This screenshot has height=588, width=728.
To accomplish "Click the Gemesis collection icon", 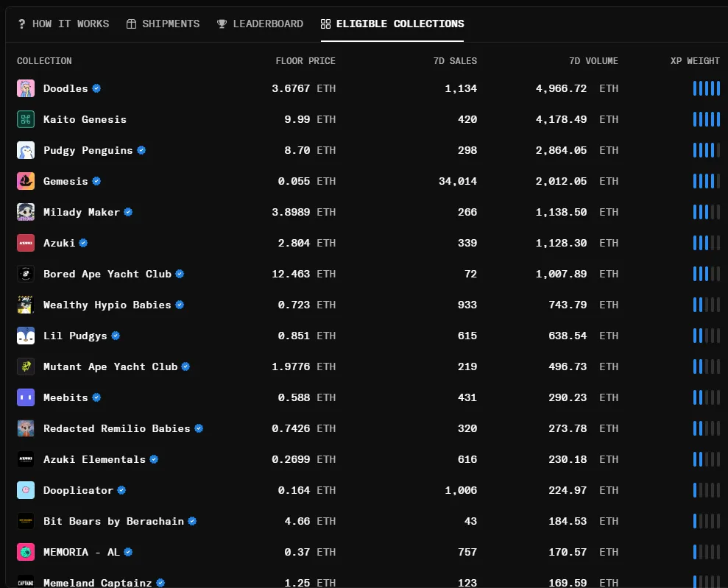I will point(26,181).
